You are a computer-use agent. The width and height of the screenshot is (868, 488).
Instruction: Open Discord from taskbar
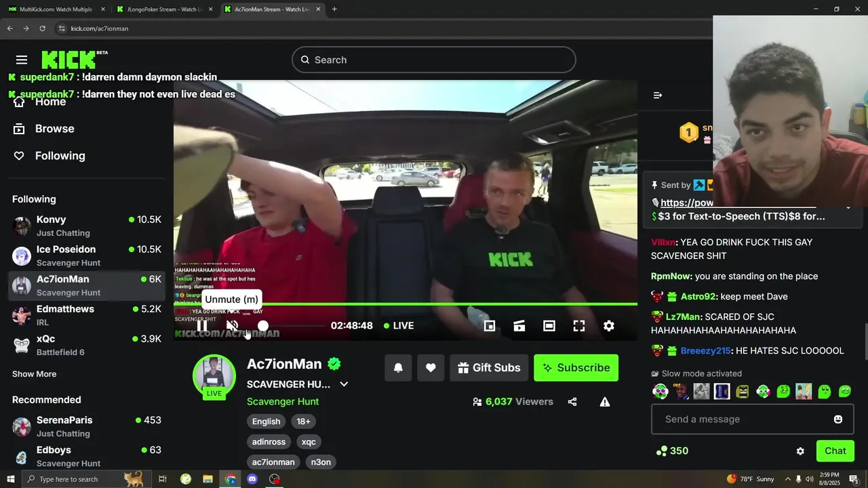pos(252,479)
